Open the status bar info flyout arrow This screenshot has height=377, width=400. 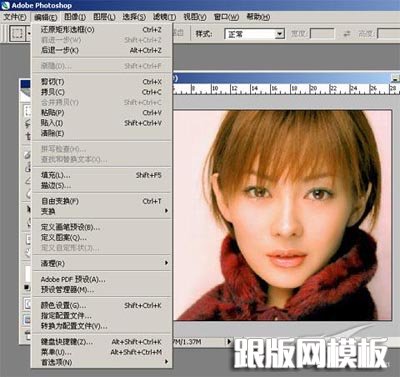pos(229,341)
